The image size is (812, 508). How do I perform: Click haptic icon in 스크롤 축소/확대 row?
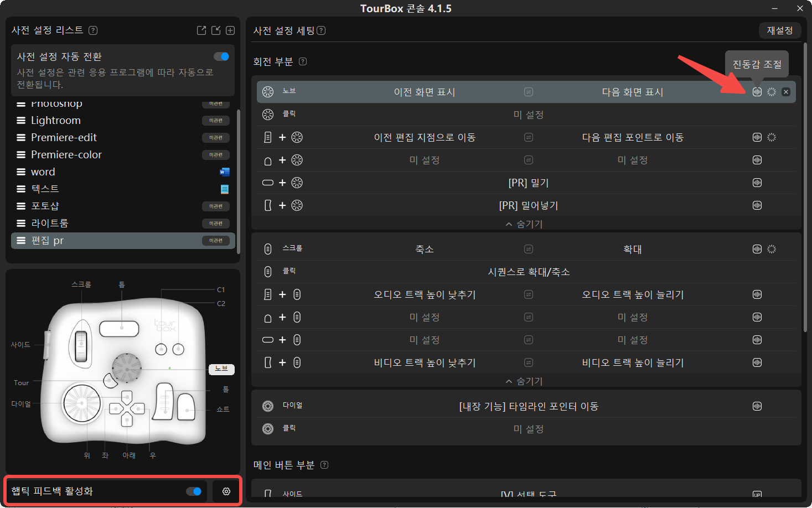757,249
